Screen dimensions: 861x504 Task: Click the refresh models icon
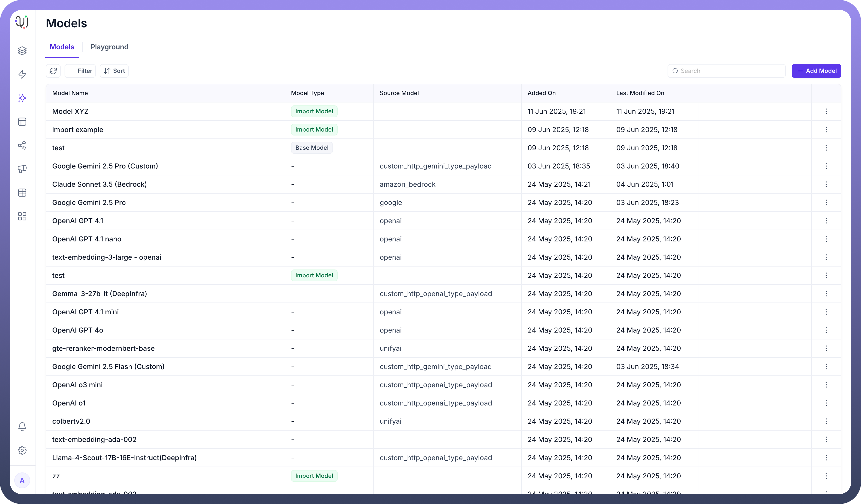tap(53, 71)
